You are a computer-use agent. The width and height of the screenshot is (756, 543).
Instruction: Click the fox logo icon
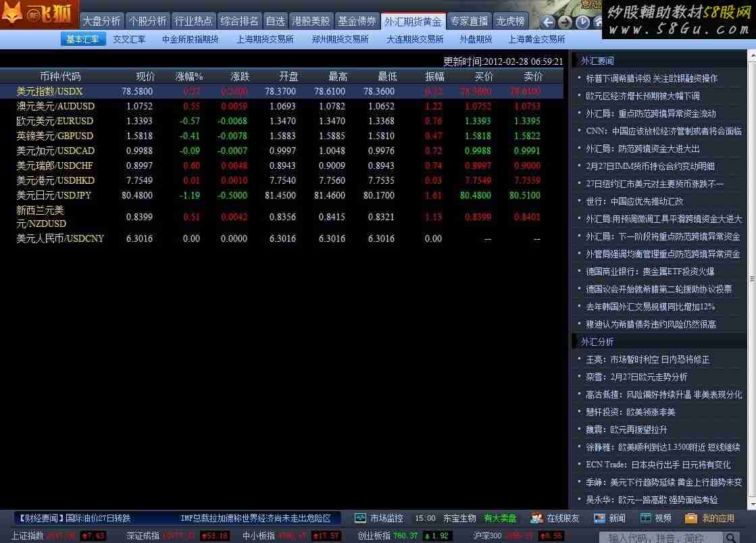click(11, 13)
